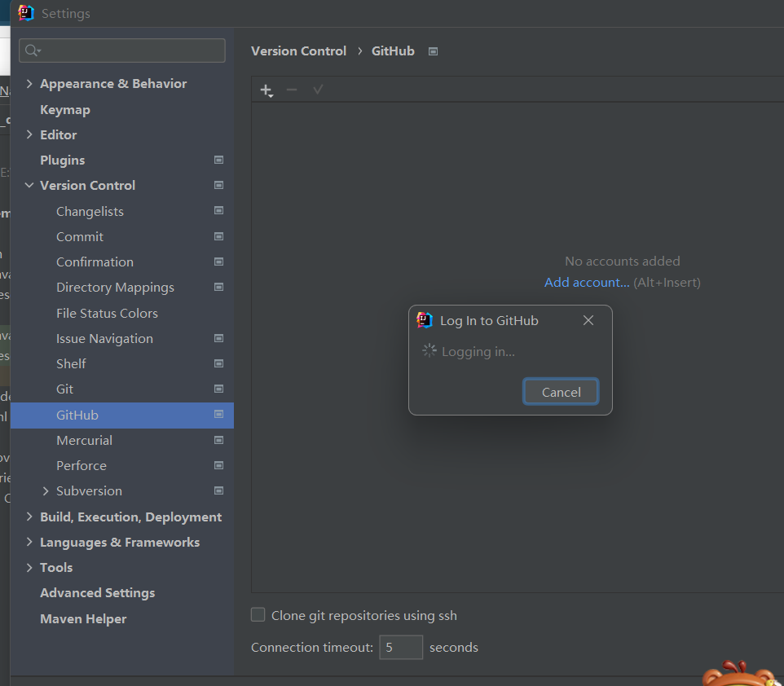Click the project-level icon on Changelists row
Screen dimensions: 784x686
[218, 211]
